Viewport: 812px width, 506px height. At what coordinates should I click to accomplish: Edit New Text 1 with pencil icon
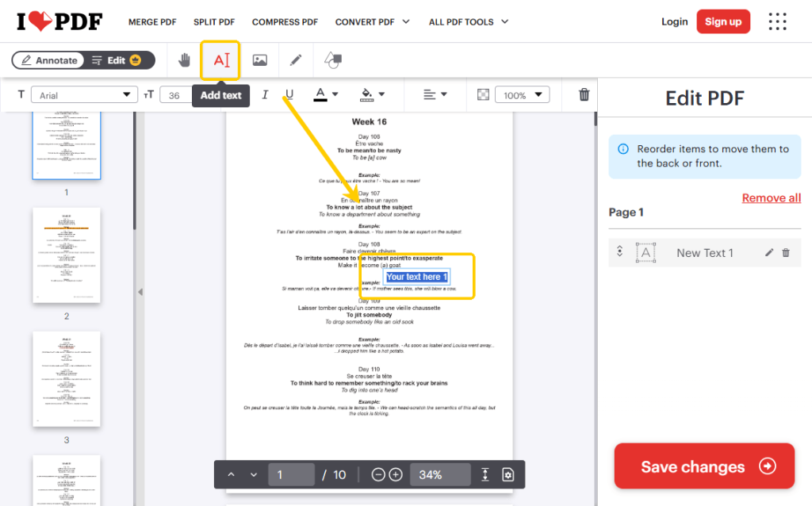pos(769,253)
